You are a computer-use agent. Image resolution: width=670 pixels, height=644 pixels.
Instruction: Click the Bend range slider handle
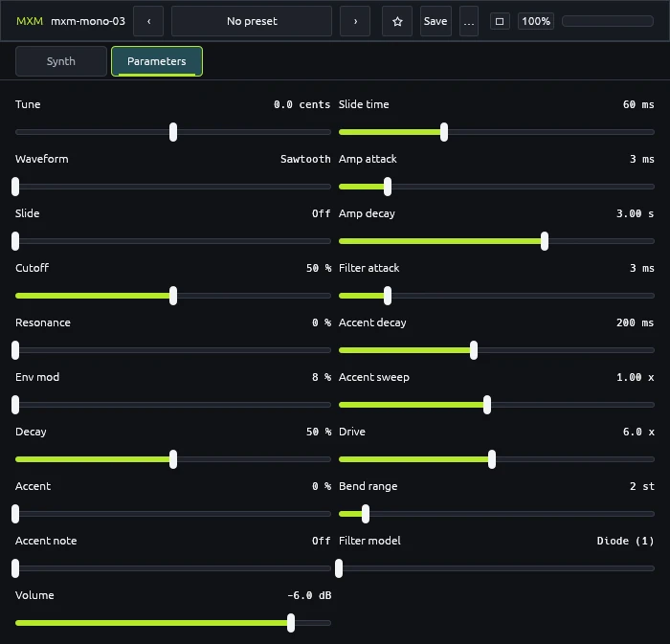366,514
